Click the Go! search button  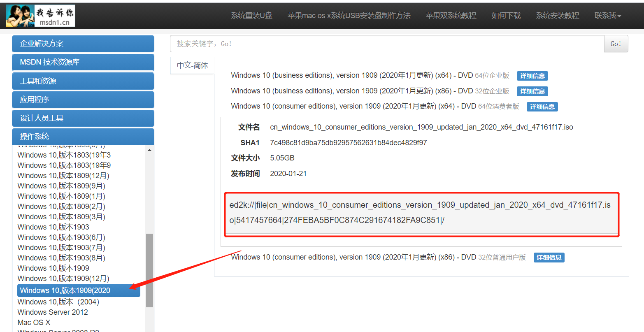(616, 44)
